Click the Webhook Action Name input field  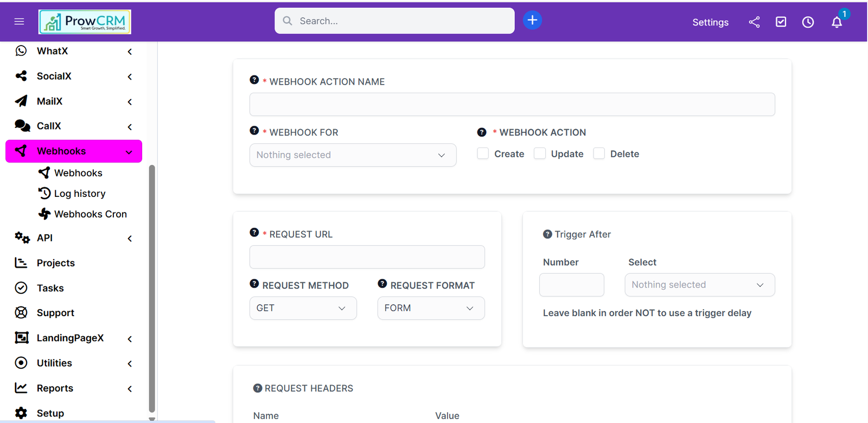point(512,104)
